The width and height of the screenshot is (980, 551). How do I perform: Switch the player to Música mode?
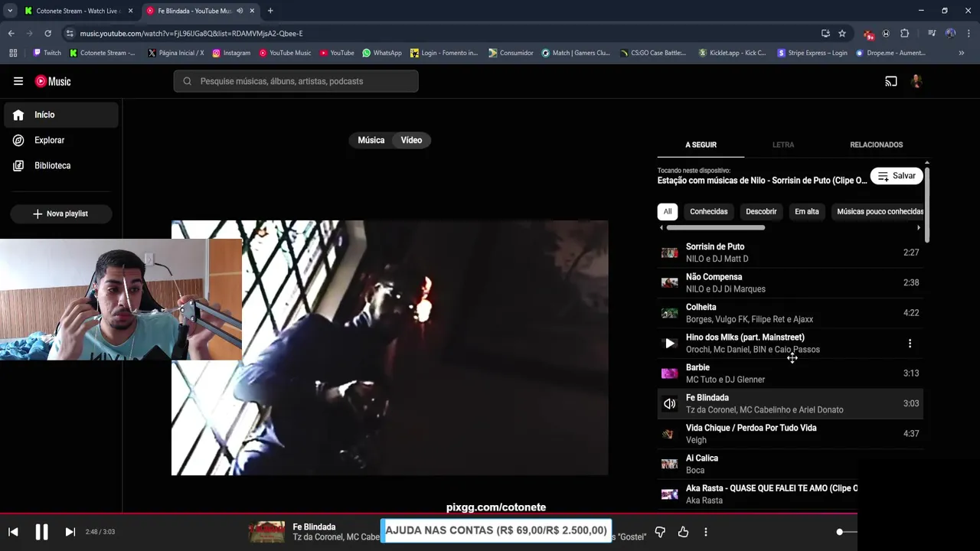coord(371,140)
